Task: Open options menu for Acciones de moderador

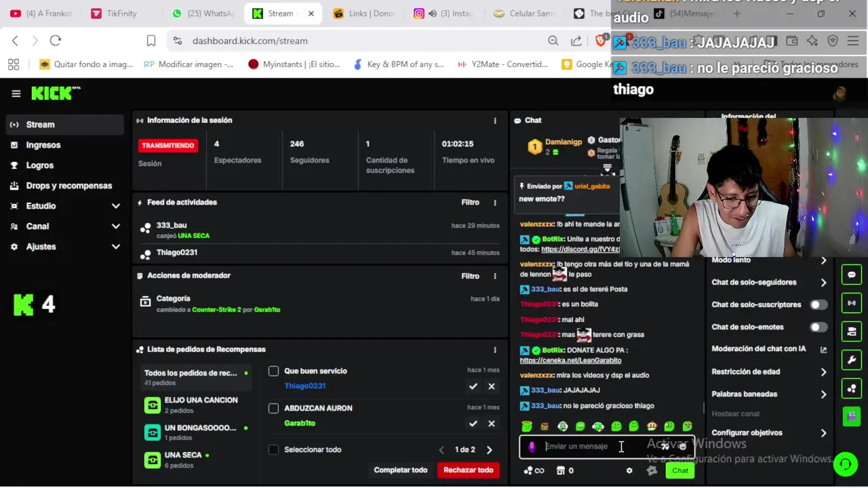Action: (x=495, y=276)
